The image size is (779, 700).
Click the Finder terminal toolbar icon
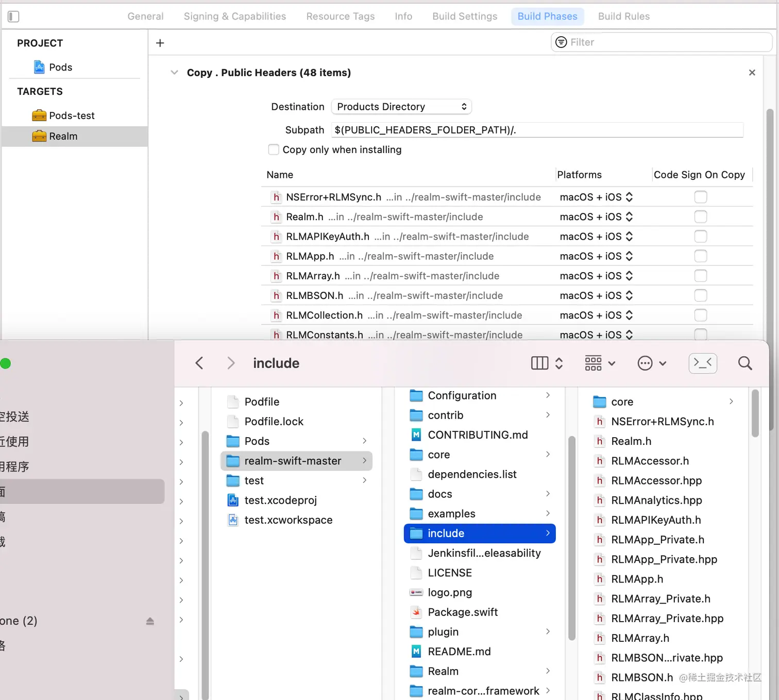703,363
